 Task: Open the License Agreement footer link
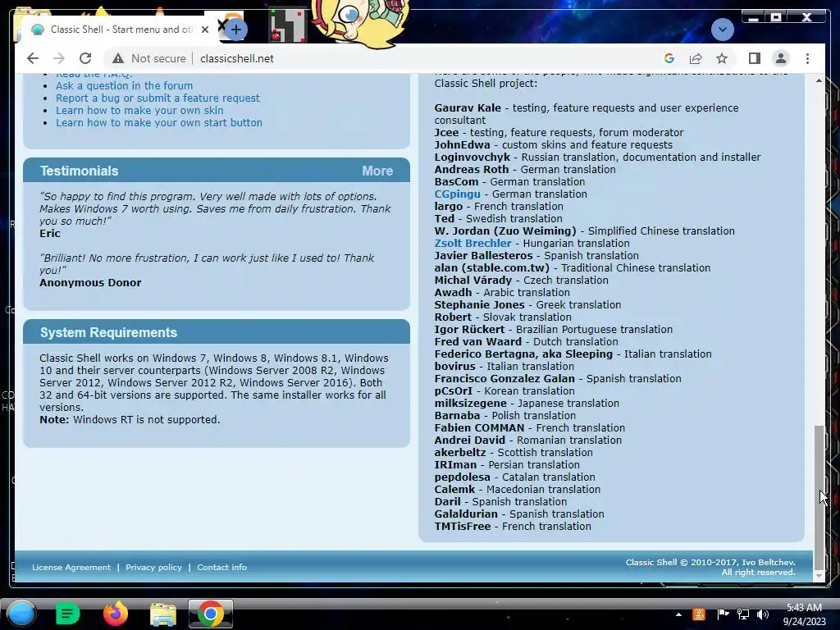pyautogui.click(x=71, y=568)
